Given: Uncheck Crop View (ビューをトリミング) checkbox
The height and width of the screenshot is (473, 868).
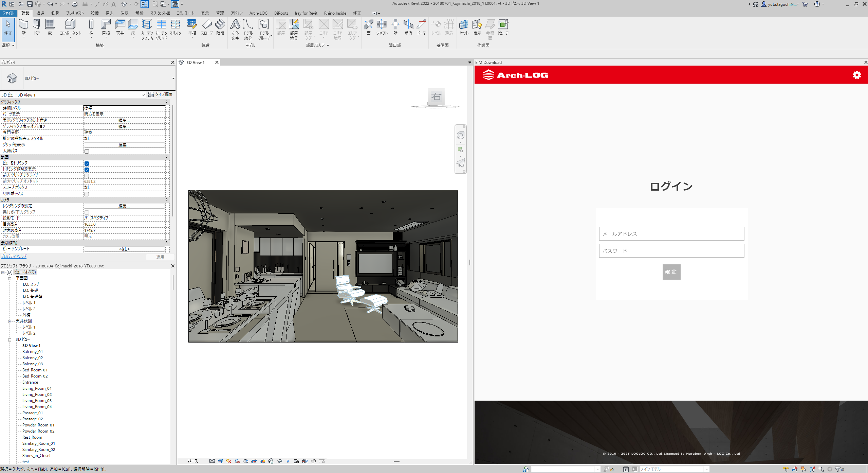Looking at the screenshot, I should (x=87, y=163).
